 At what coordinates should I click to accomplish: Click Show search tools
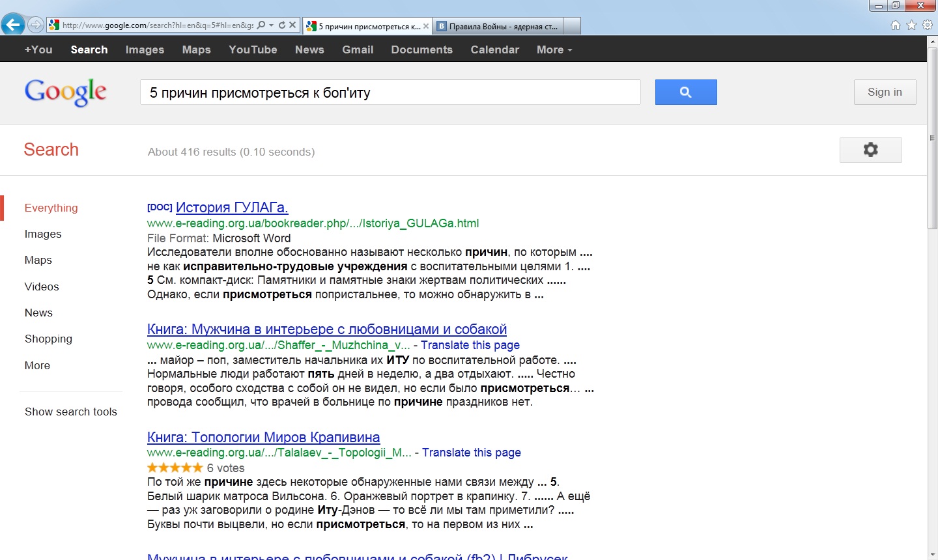[71, 412]
